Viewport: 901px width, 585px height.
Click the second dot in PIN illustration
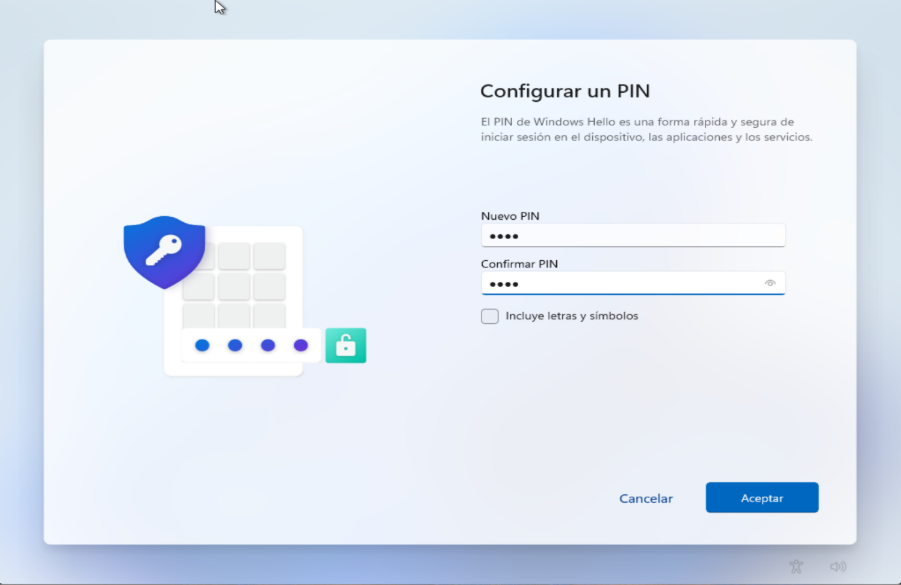(235, 345)
